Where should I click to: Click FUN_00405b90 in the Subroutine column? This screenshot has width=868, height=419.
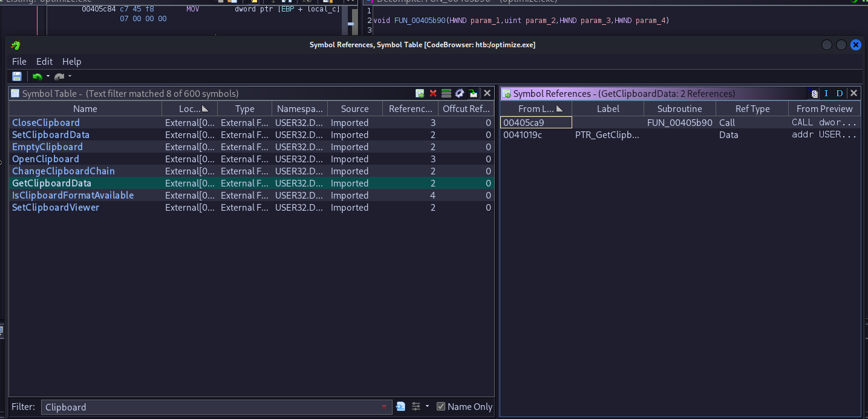click(679, 122)
